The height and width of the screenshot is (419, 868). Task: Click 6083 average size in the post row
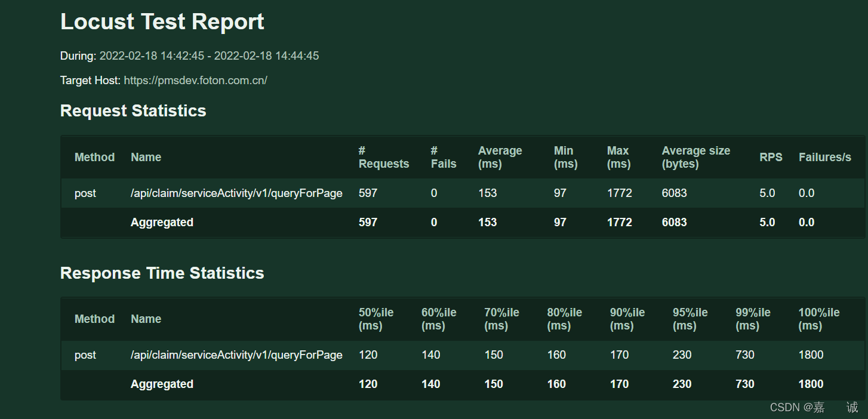tap(675, 193)
